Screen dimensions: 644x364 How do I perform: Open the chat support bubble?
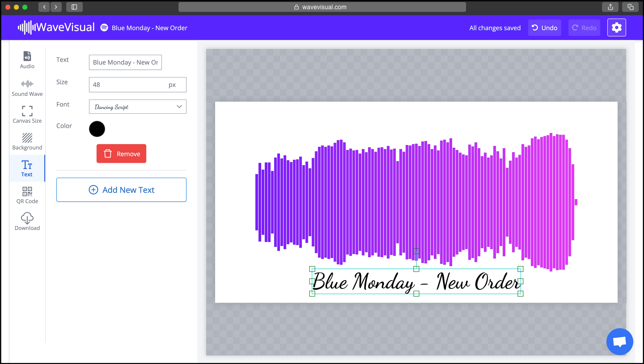point(620,341)
